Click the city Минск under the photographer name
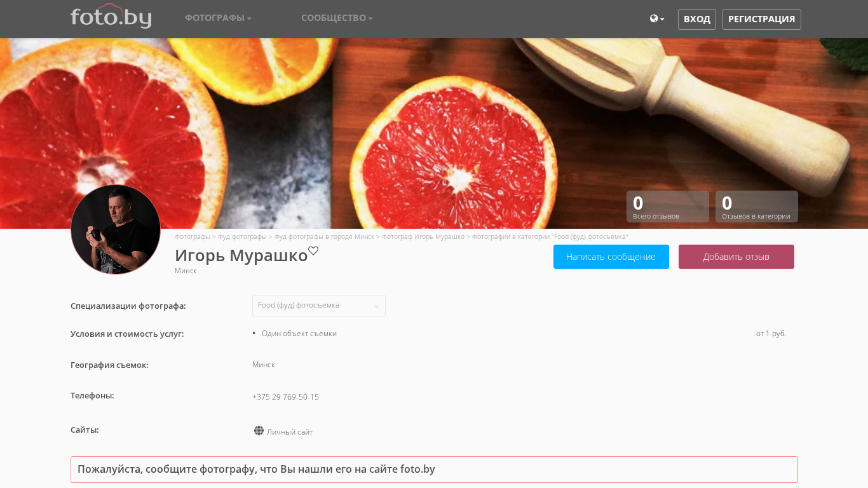The width and height of the screenshot is (868, 488). (x=186, y=271)
